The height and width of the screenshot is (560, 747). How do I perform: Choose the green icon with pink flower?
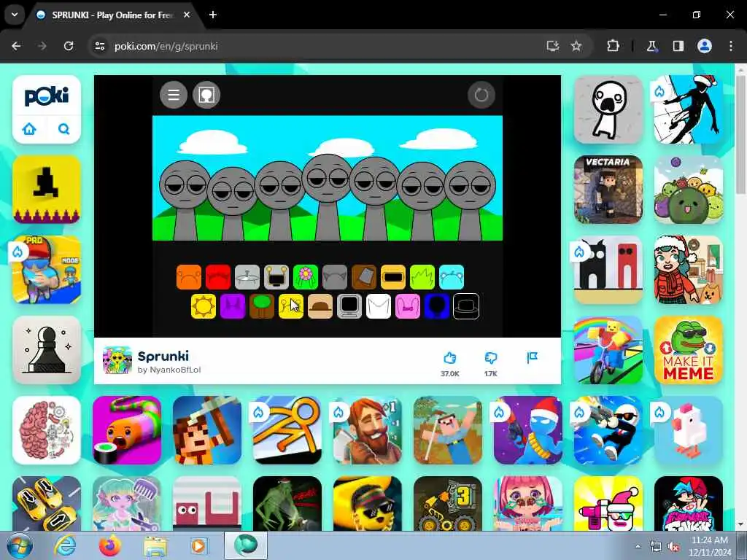click(x=306, y=277)
